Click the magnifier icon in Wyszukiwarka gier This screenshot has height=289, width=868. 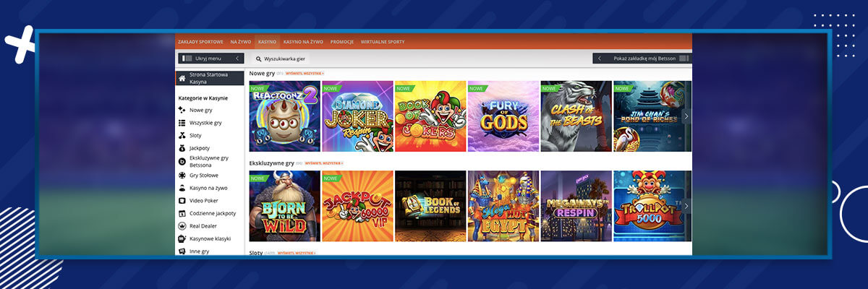[x=258, y=59]
